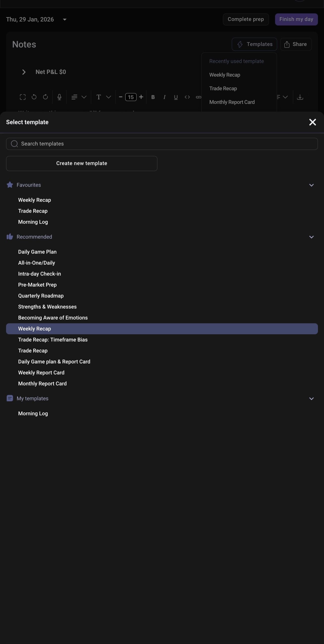324x644 pixels.
Task: Expand the Net P&L row
Action: click(24, 72)
